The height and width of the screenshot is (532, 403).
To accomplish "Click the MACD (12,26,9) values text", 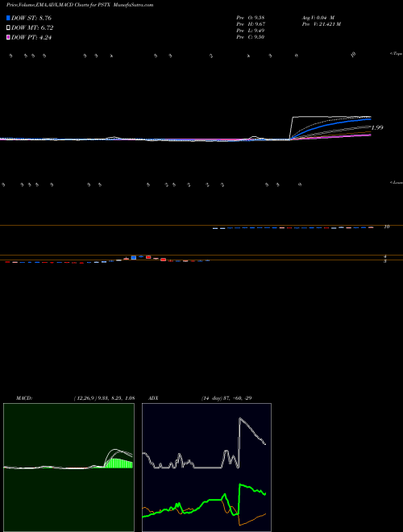I will click(x=104, y=398).
